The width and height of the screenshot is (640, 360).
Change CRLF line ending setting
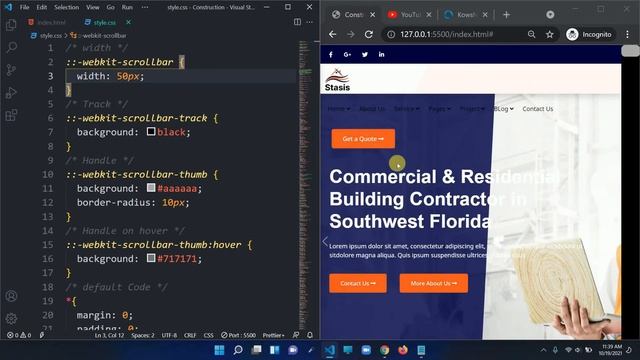pos(190,335)
